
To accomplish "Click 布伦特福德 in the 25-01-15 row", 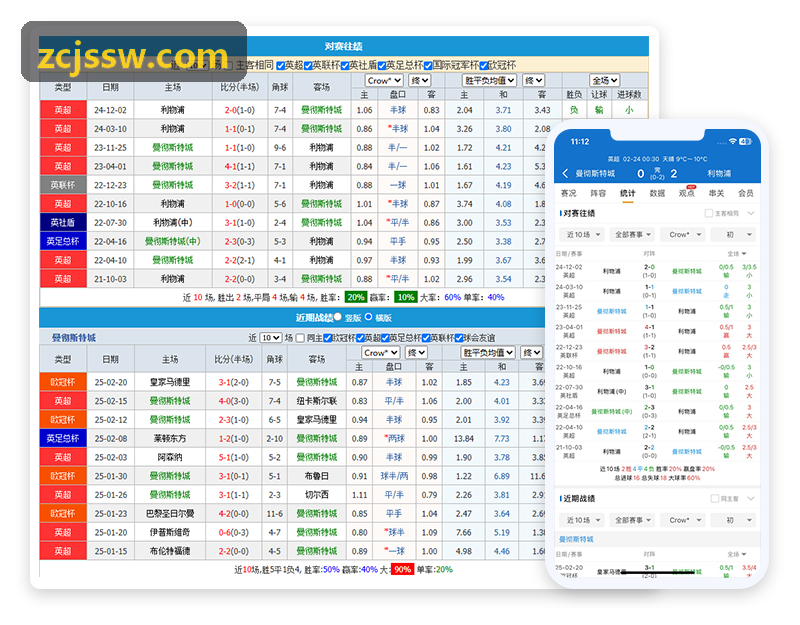I will (170, 551).
